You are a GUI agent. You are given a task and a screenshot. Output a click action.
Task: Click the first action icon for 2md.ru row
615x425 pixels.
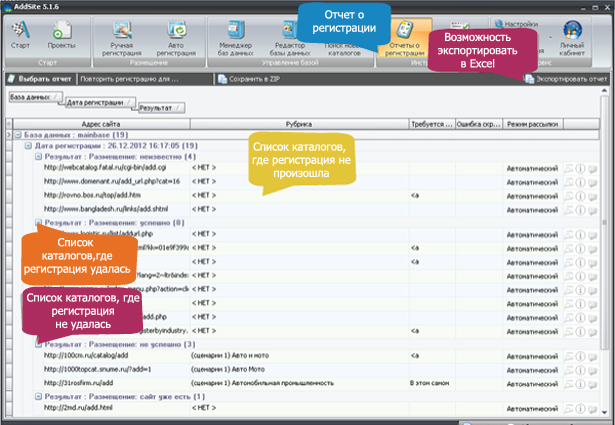[x=569, y=409]
